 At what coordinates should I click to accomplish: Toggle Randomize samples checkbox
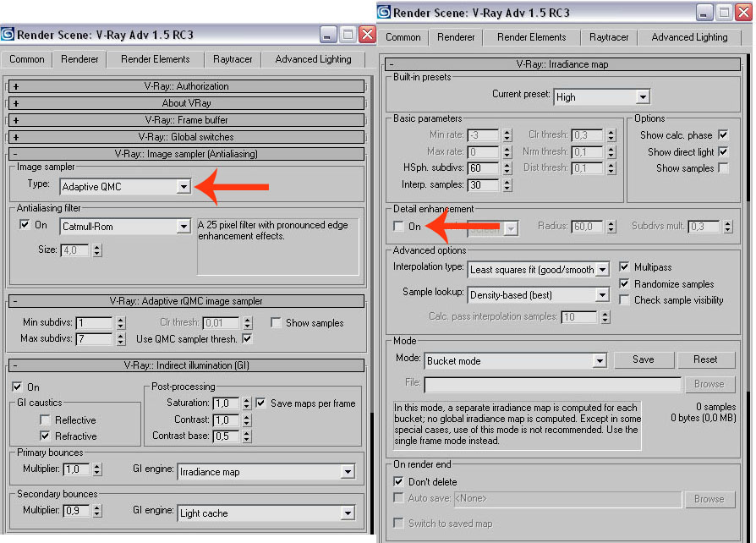(624, 283)
